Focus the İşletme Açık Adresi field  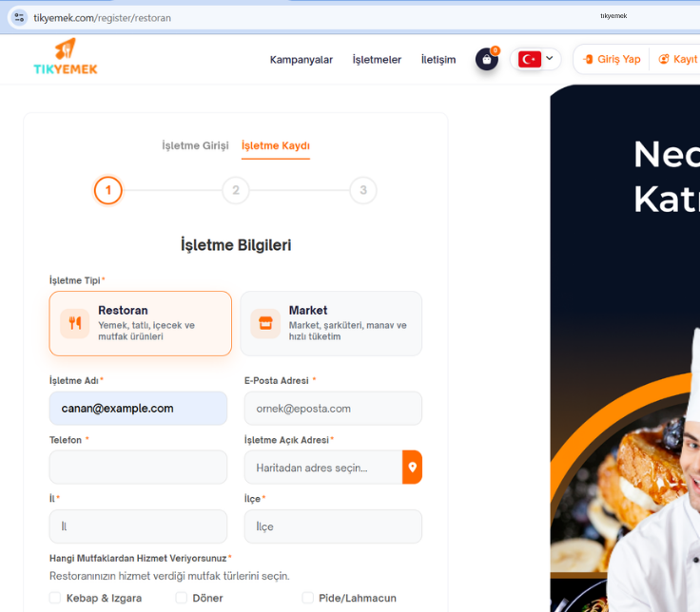323,467
